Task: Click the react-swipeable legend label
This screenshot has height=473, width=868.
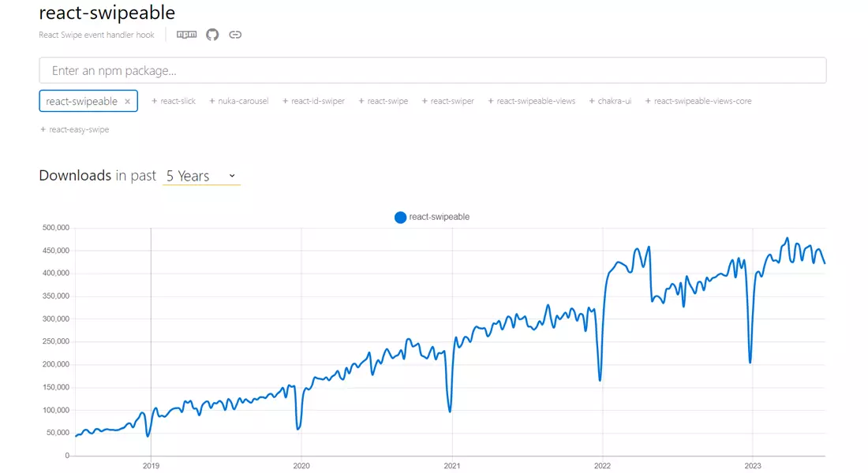Action: pyautogui.click(x=439, y=217)
